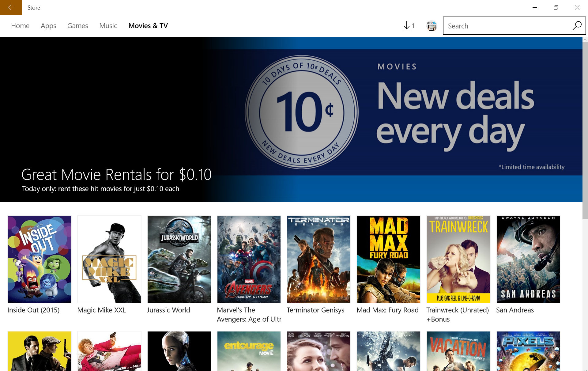Open the 10 cent movie deals banner
Viewport: 588px width, 371px height.
click(291, 119)
